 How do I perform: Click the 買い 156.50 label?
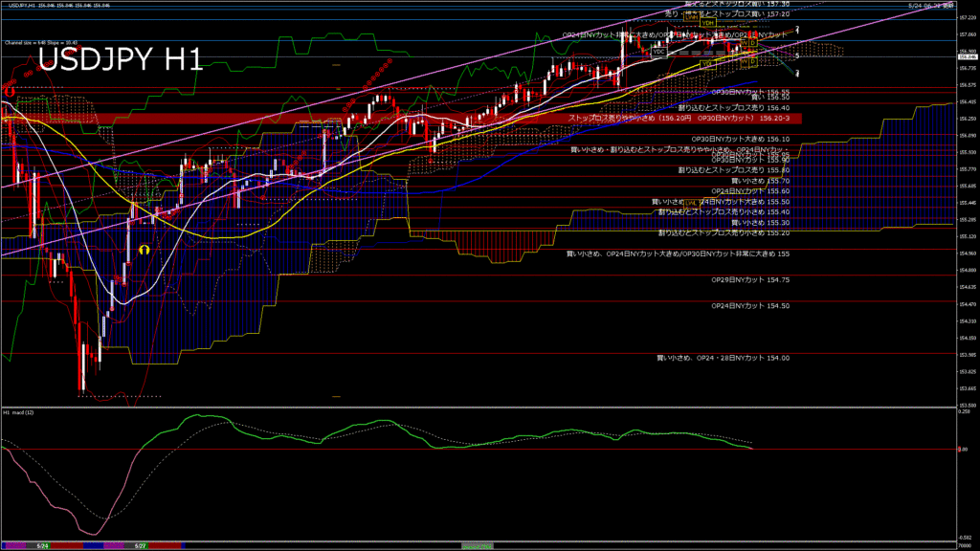770,98
